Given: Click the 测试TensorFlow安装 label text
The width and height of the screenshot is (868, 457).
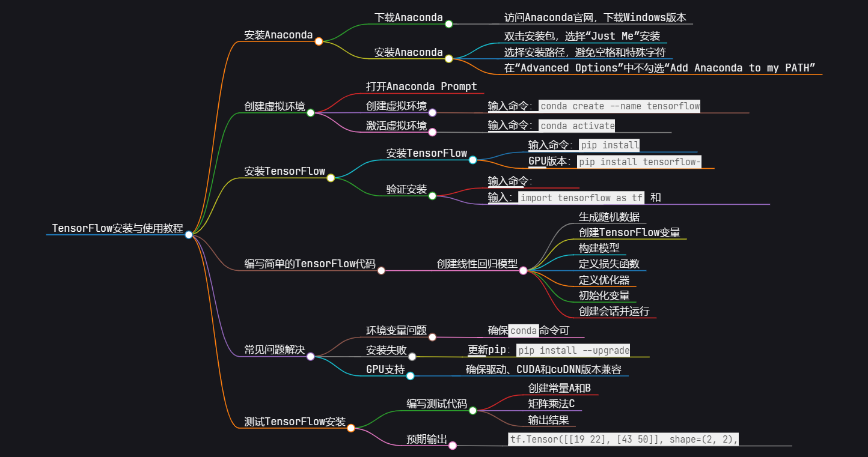Looking at the screenshot, I should pos(295,422).
